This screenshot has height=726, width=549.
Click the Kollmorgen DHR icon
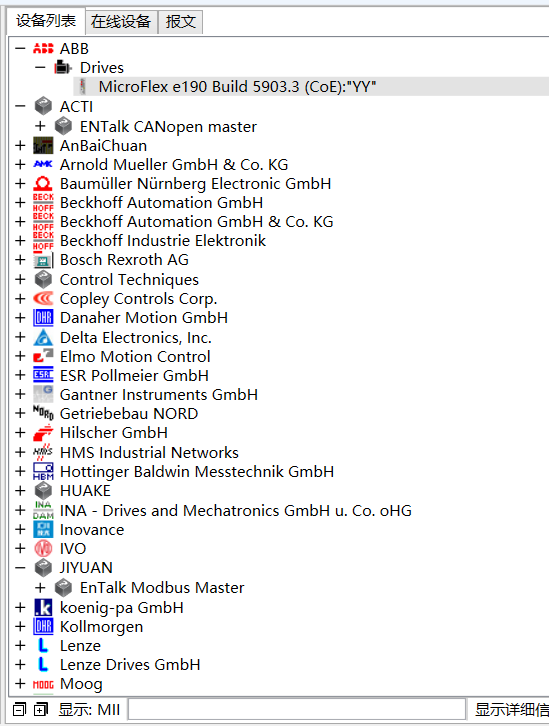(43, 626)
